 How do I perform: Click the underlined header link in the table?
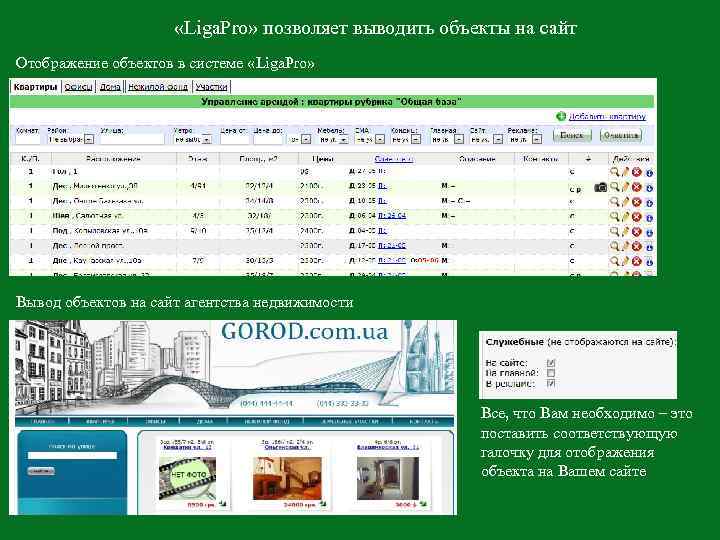click(394, 159)
